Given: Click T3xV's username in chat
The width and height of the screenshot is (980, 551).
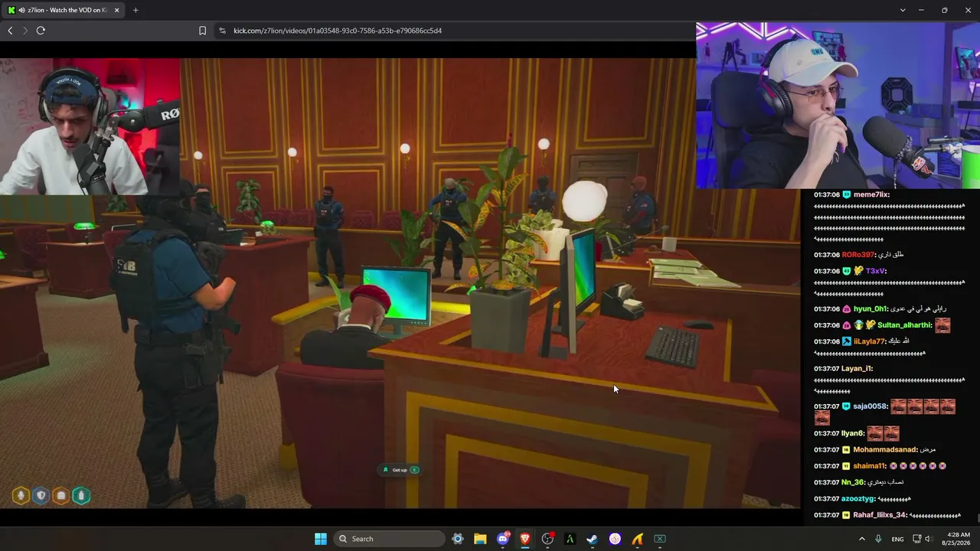Looking at the screenshot, I should (x=876, y=271).
